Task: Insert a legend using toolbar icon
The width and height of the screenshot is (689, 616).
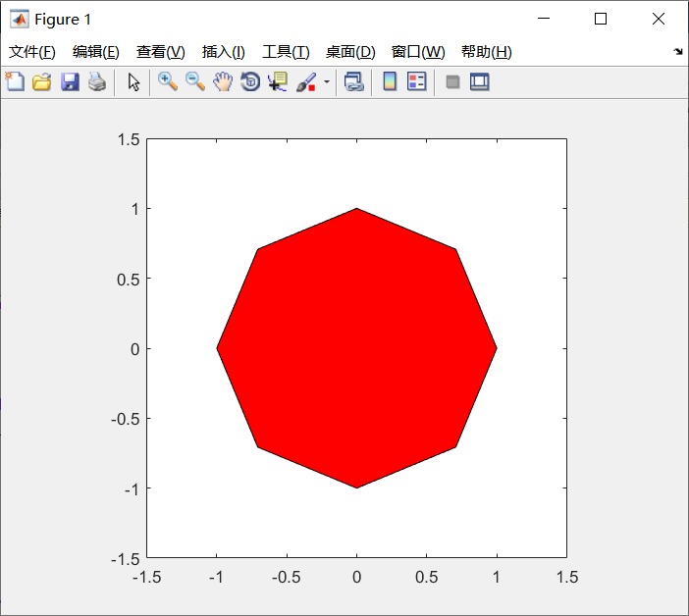Action: tap(416, 81)
